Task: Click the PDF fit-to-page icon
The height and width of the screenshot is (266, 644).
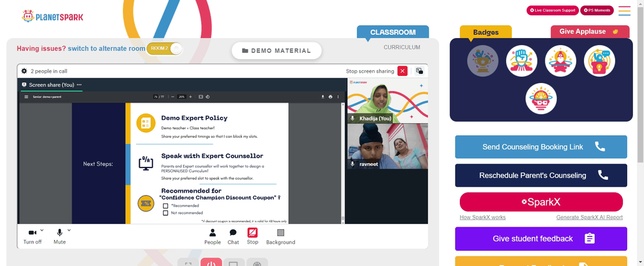Action: [200, 97]
